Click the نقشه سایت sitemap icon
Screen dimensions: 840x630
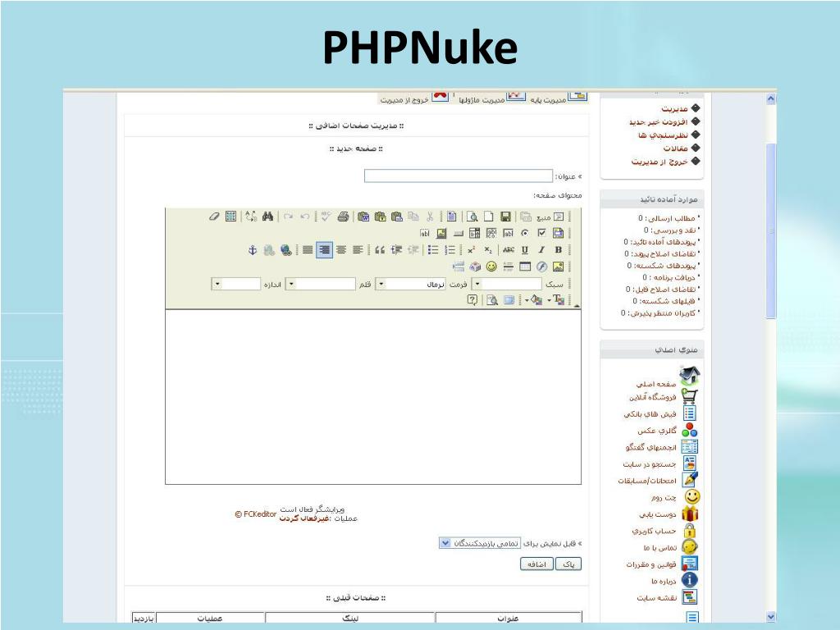(689, 597)
